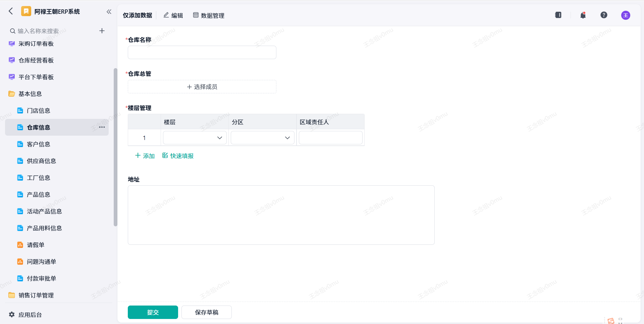Switch to 仅添加数据 tab

click(138, 15)
